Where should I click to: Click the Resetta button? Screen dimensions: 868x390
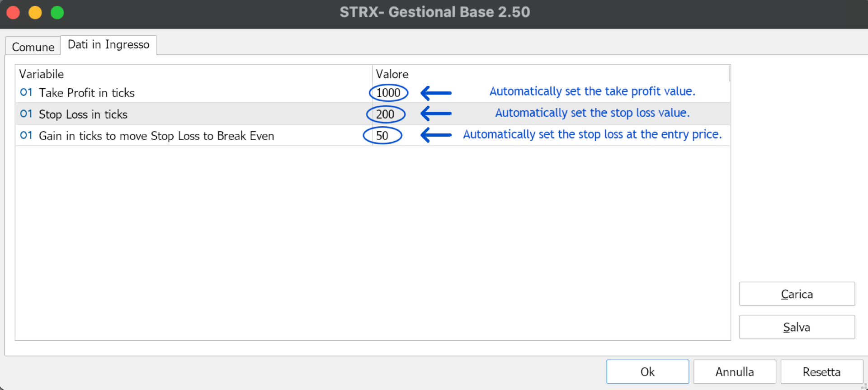(x=821, y=371)
